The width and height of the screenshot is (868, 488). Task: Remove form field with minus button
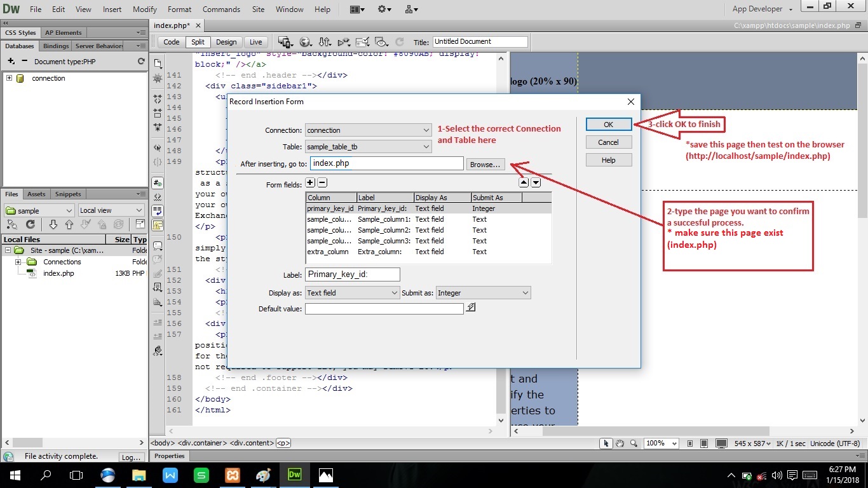322,183
